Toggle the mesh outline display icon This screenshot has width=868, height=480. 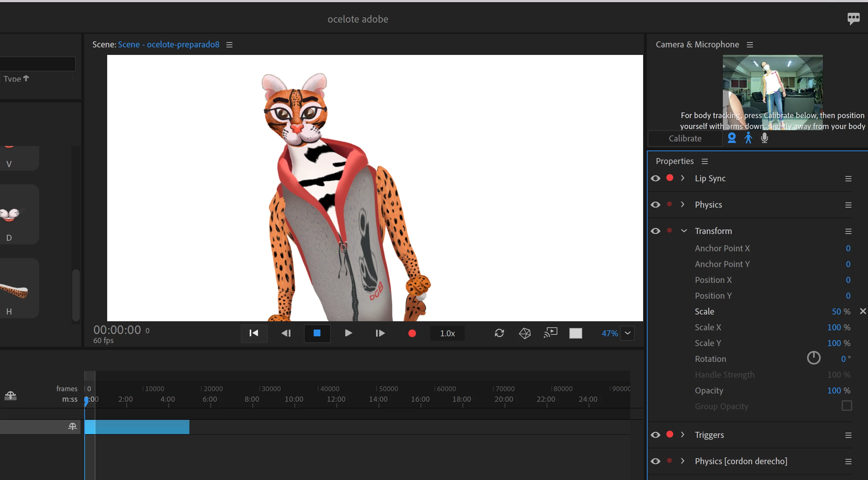click(525, 333)
